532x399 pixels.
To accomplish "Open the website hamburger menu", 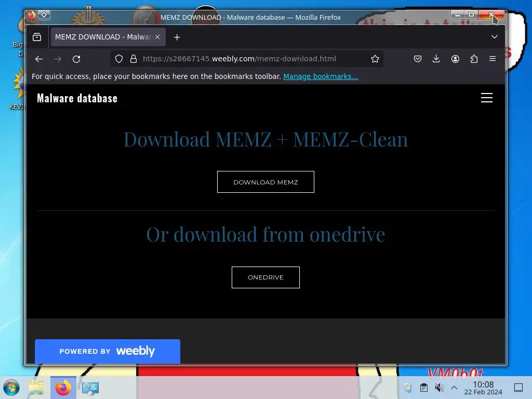I will point(486,98).
